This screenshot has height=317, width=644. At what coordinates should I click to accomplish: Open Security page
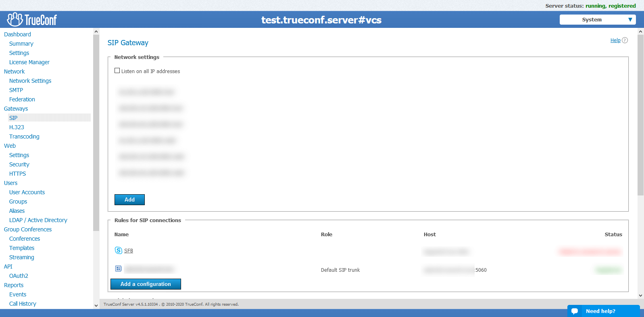[x=19, y=164]
